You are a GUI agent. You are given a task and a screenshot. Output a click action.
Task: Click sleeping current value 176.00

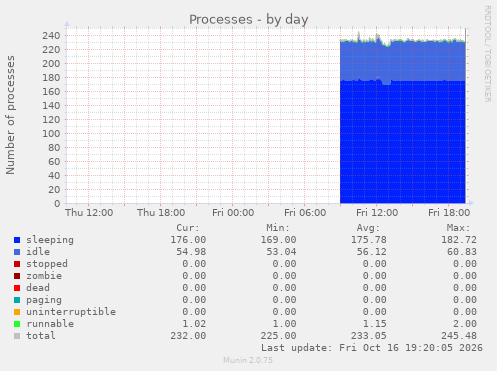tap(188, 240)
